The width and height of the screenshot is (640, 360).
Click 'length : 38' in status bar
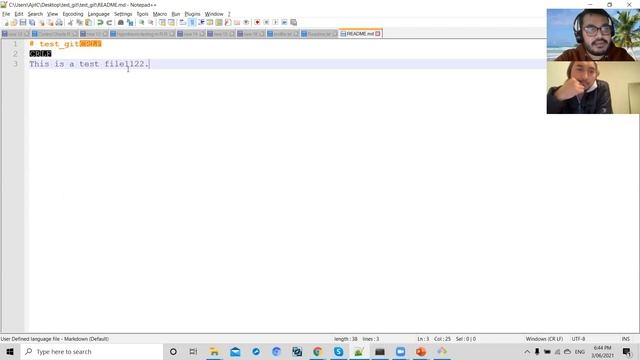pyautogui.click(x=346, y=339)
